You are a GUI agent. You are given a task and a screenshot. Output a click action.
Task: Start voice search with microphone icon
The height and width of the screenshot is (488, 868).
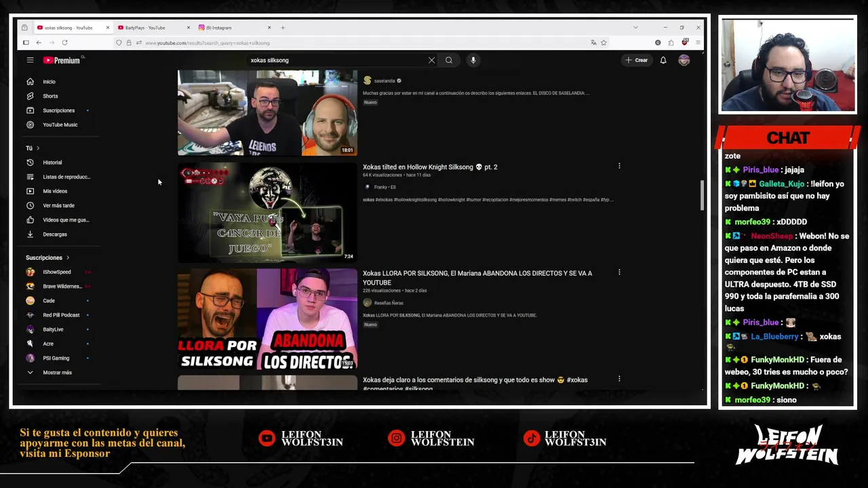(473, 60)
